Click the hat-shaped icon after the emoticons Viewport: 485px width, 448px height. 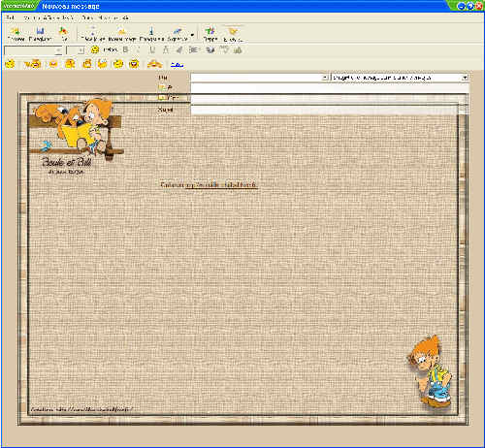coord(154,64)
